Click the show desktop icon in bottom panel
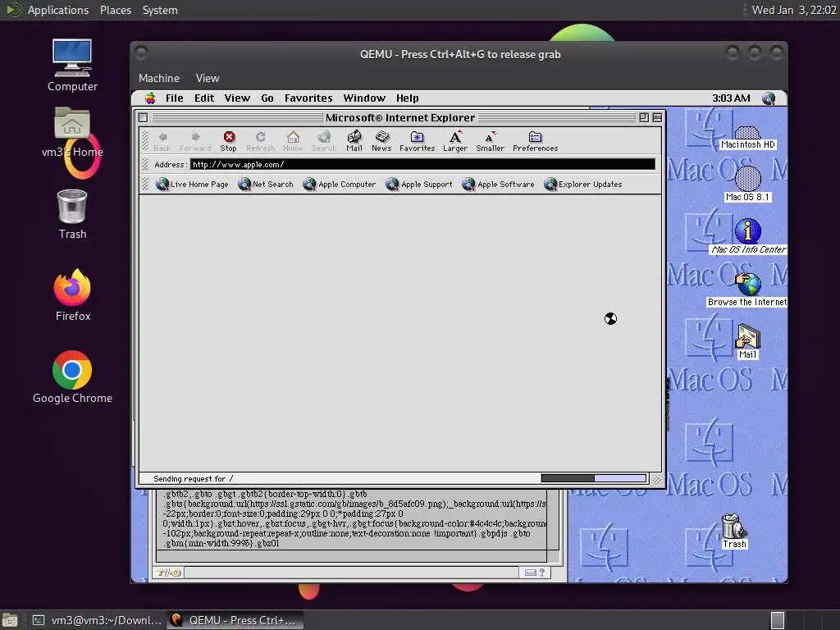 tap(10, 620)
